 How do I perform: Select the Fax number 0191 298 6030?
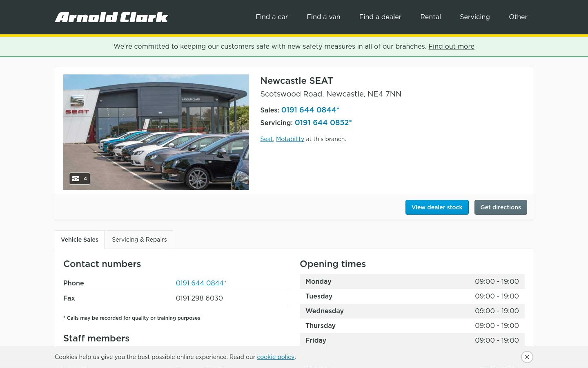pyautogui.click(x=199, y=298)
